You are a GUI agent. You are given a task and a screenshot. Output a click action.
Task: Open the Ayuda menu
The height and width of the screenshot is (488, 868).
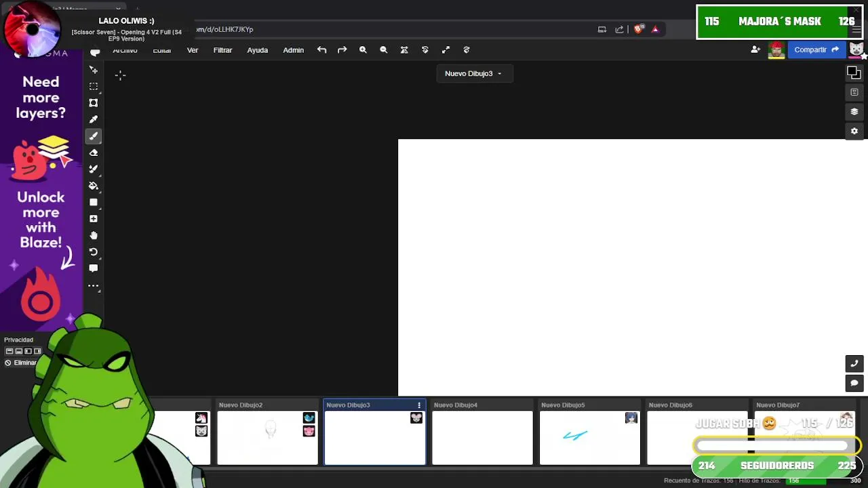click(x=257, y=50)
